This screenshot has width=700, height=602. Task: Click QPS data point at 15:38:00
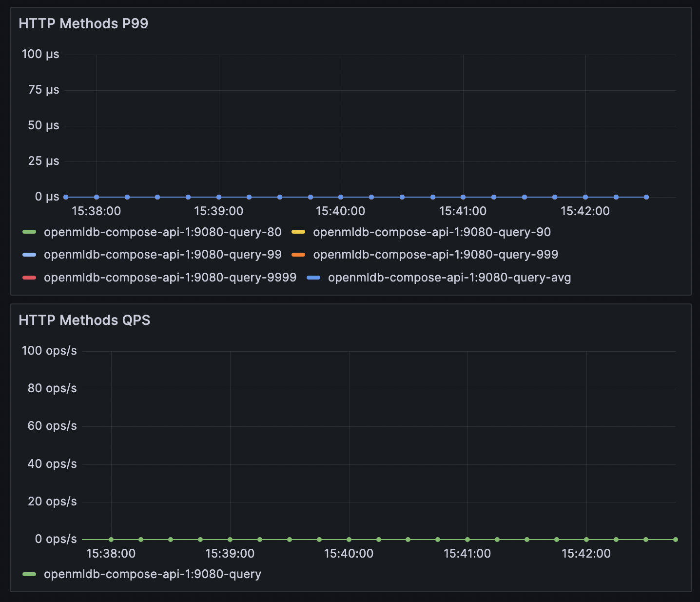111,540
